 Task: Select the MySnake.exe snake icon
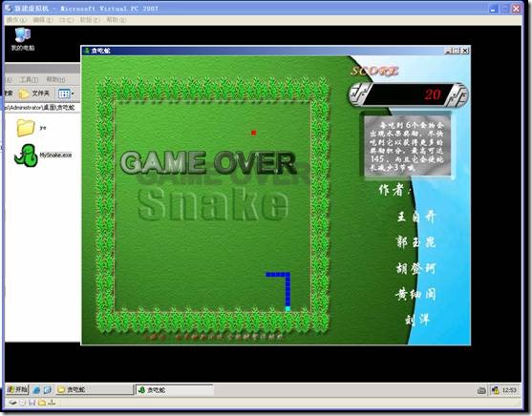click(26, 156)
